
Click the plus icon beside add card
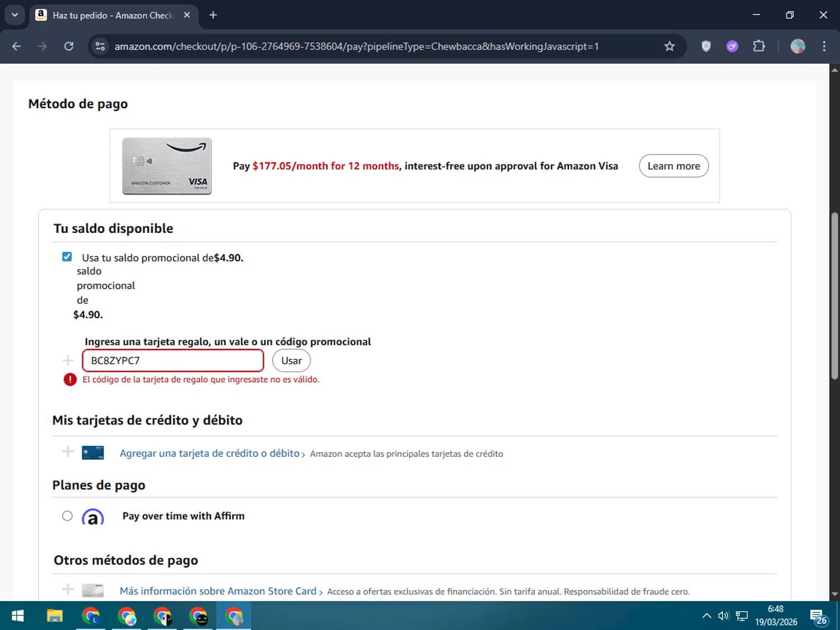tap(68, 451)
